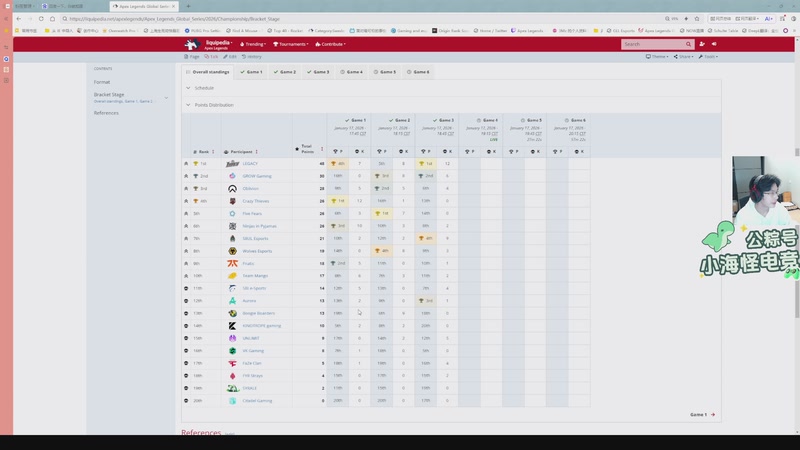Click the FaZe Clan logo
The width and height of the screenshot is (800, 450).
(232, 363)
